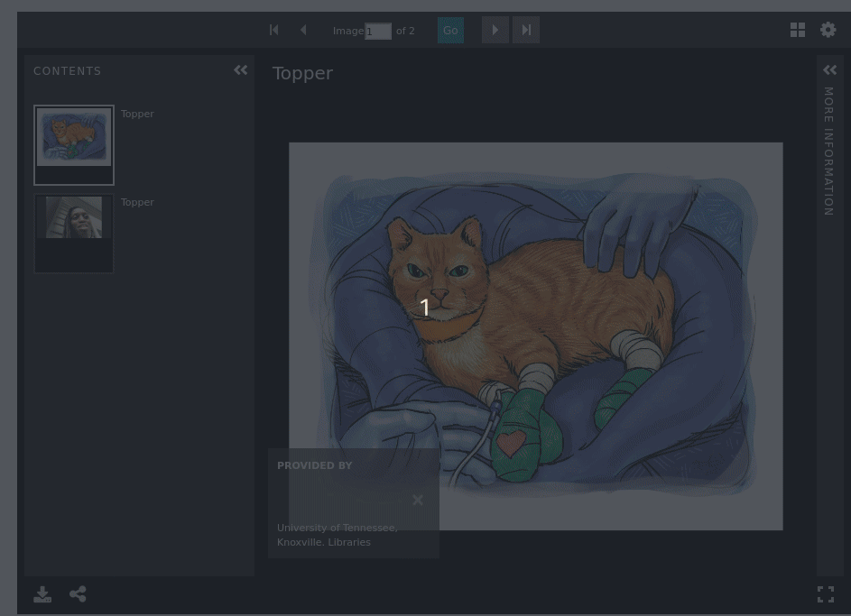The image size is (851, 616).
Task: Select the first Topper cat thumbnail
Action: click(x=74, y=145)
